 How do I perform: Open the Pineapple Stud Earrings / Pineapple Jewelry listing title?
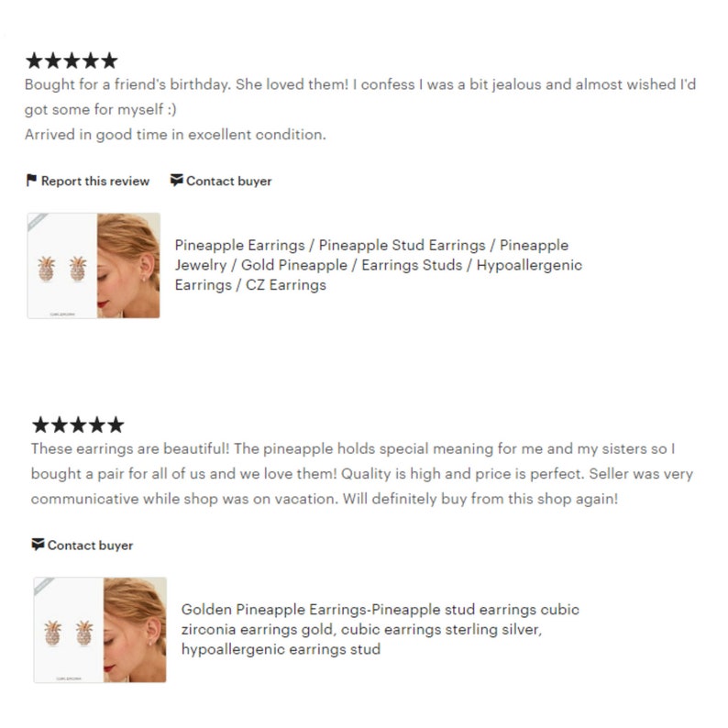378,265
